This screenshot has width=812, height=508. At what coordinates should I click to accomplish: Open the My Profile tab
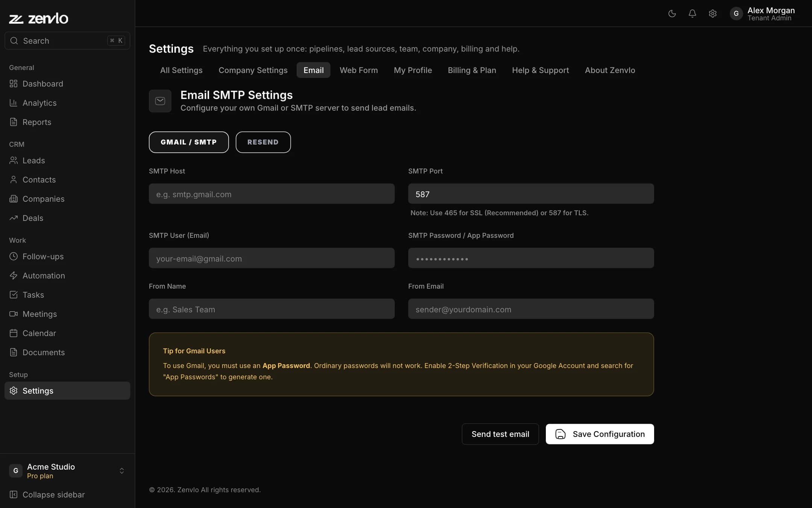coord(413,70)
